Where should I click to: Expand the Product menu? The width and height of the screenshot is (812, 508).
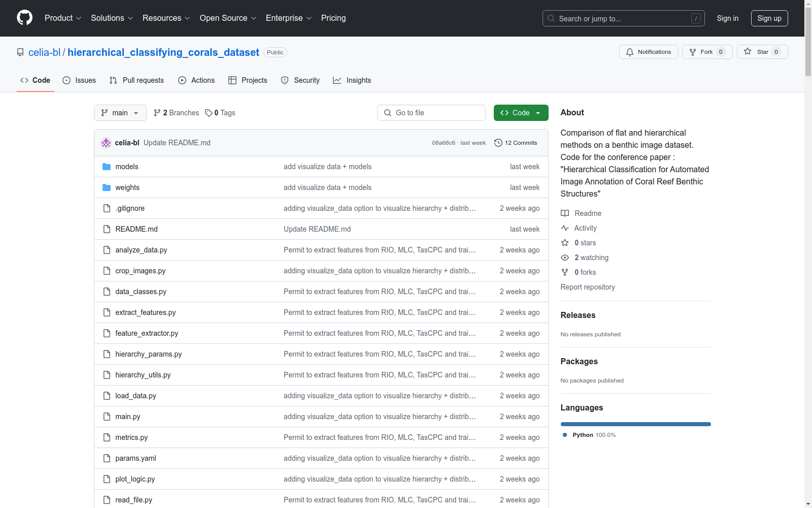coord(63,18)
